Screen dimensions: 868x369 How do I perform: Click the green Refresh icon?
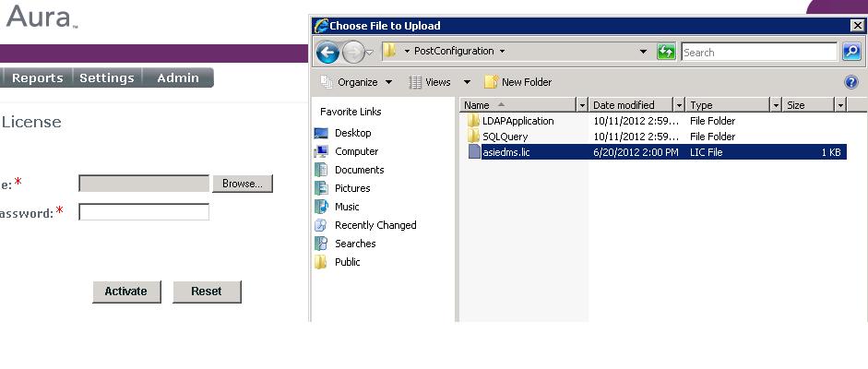pyautogui.click(x=666, y=52)
